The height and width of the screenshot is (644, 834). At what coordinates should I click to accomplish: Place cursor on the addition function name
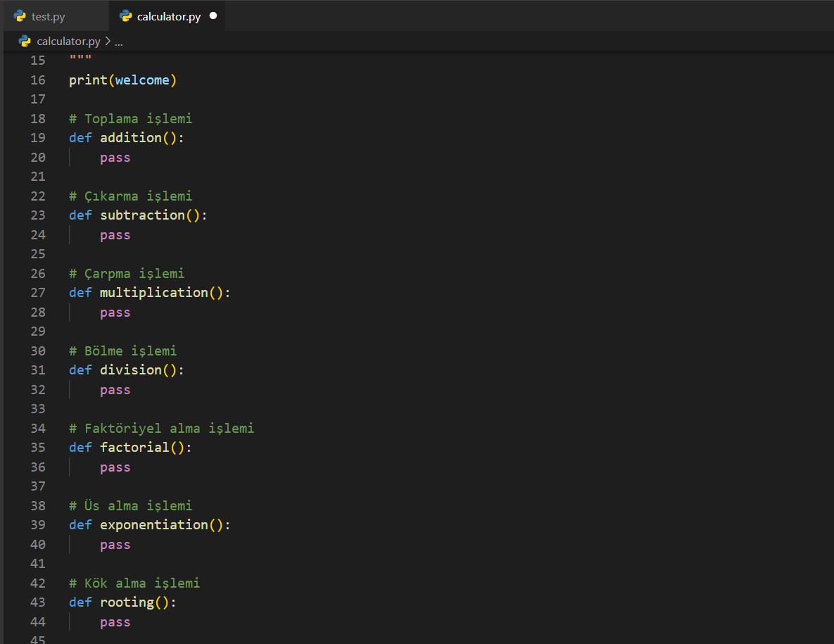click(131, 138)
